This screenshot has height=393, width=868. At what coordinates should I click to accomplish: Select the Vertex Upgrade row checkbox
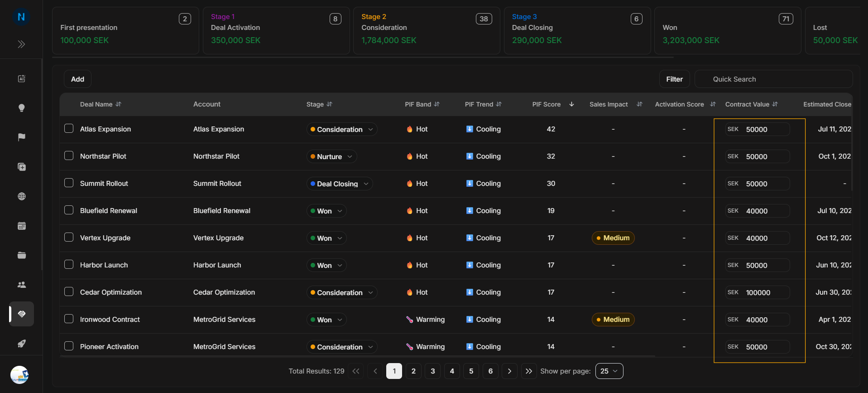(69, 237)
